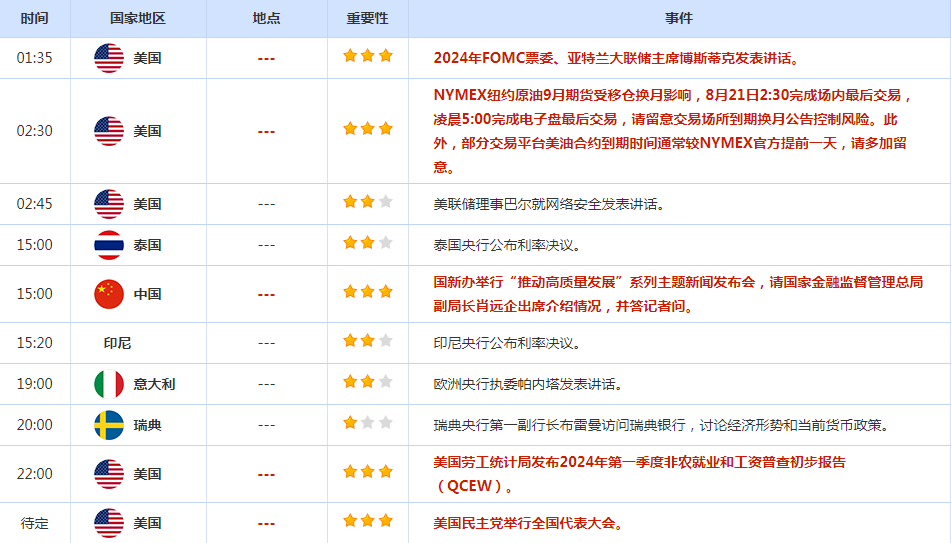This screenshot has height=543, width=951.
Task: Click the star rating in the 22:00 row
Action: [x=368, y=472]
